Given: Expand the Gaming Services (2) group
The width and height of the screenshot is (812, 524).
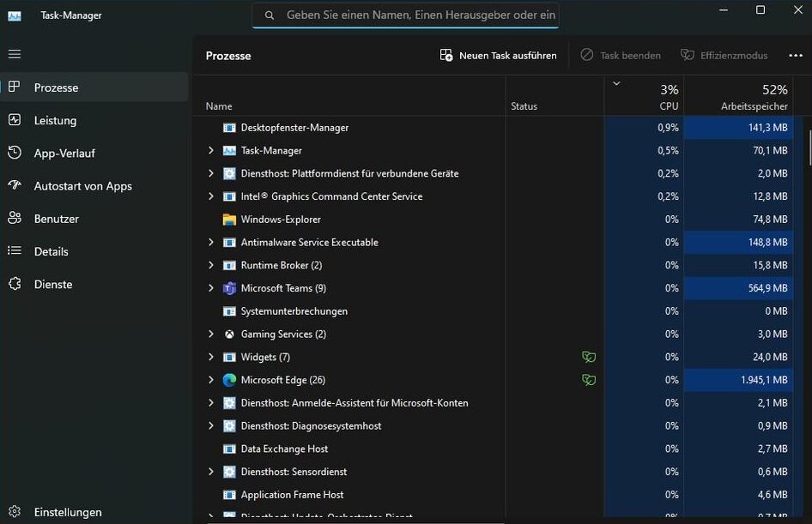Looking at the screenshot, I should [x=211, y=334].
